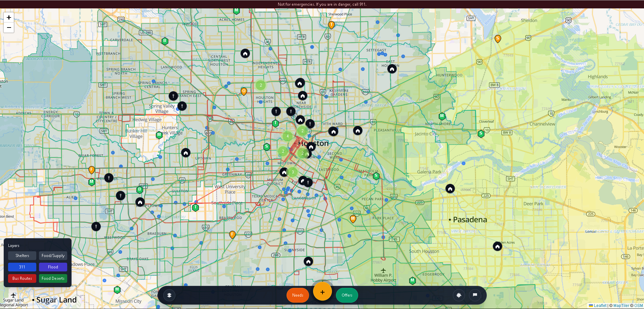The width and height of the screenshot is (644, 309).
Task: Select the green M hexagon near North Shore
Action: 442,116
